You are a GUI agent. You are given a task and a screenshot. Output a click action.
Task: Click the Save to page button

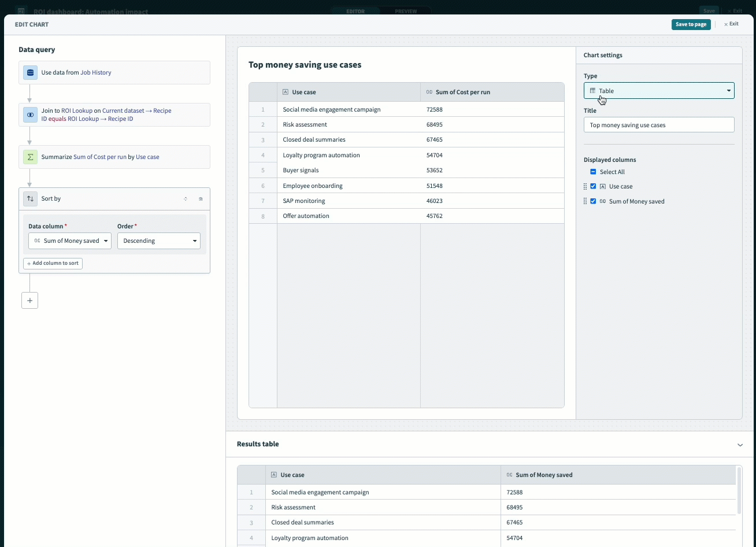691,24
